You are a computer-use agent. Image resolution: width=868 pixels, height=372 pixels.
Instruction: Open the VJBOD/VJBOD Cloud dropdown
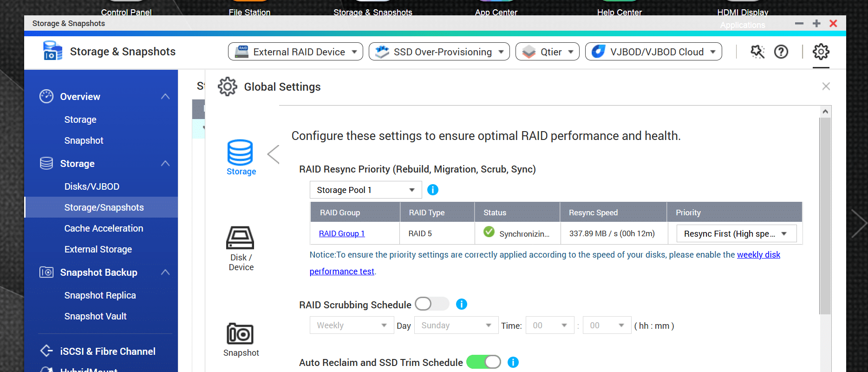pos(653,52)
